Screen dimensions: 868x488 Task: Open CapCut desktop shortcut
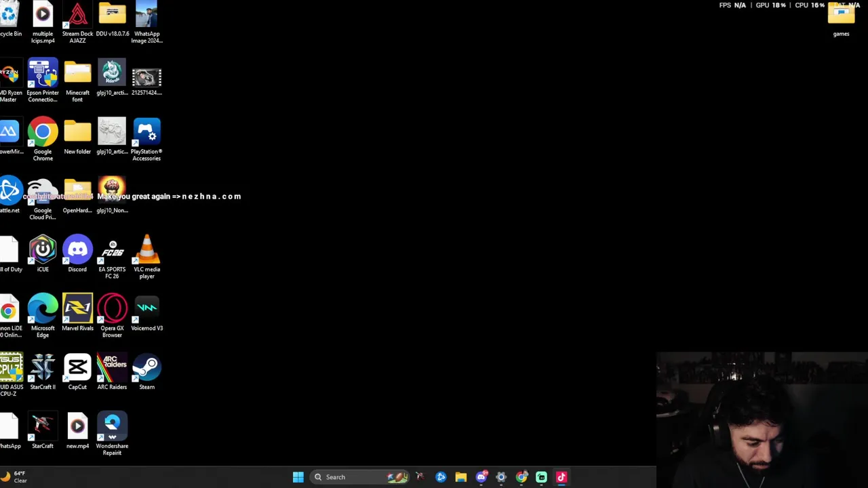77,372
